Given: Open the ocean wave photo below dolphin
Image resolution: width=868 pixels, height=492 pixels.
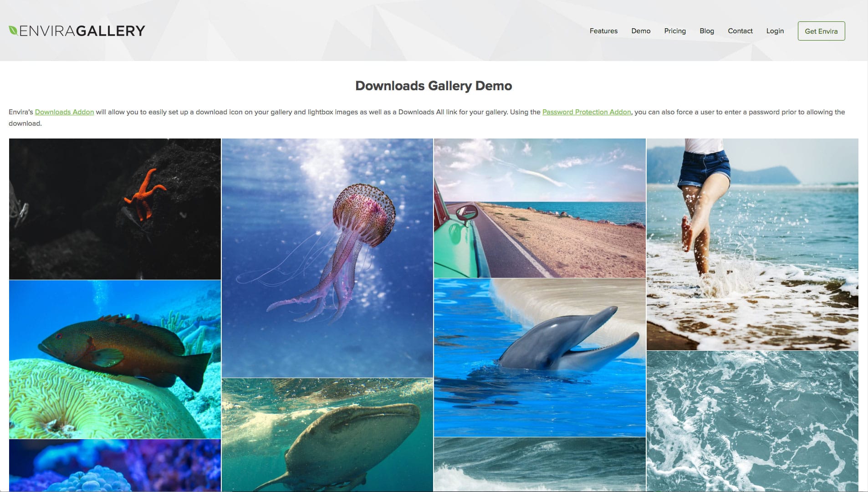Looking at the screenshot, I should coord(540,464).
